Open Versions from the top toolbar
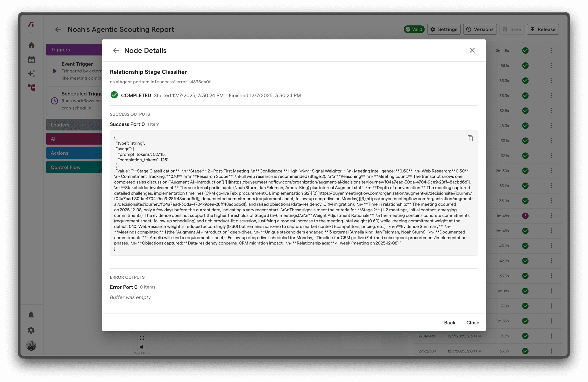The width and height of the screenshot is (588, 382). pos(480,29)
